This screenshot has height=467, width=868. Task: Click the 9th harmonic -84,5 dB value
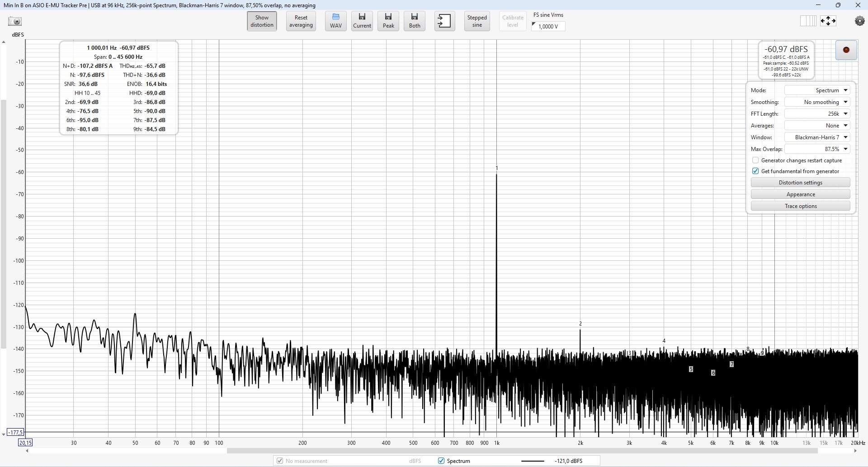(155, 129)
